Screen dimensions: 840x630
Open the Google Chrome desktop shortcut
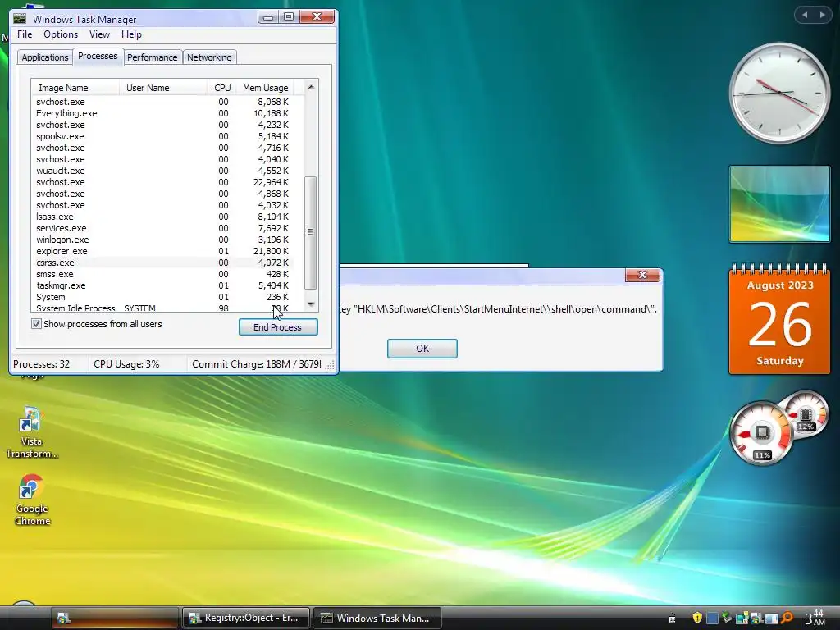tap(32, 500)
